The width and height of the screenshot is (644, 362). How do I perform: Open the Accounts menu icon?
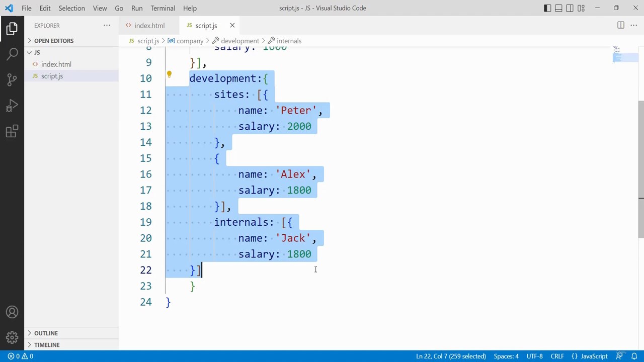(12, 312)
